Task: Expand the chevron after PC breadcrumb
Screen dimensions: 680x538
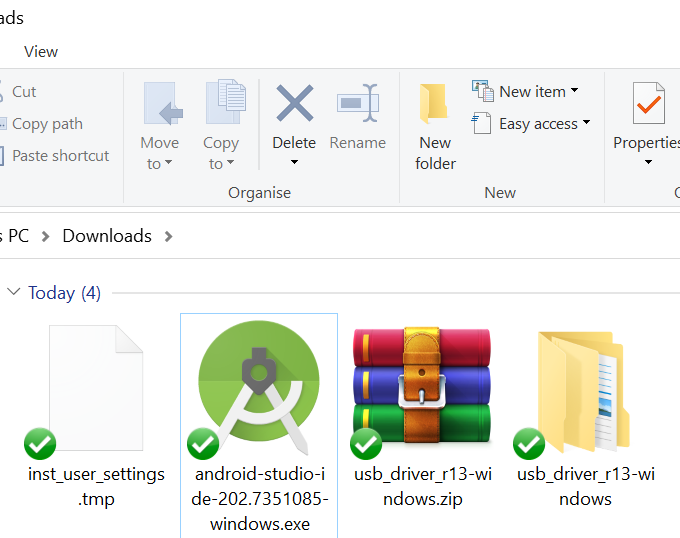Action: click(46, 237)
